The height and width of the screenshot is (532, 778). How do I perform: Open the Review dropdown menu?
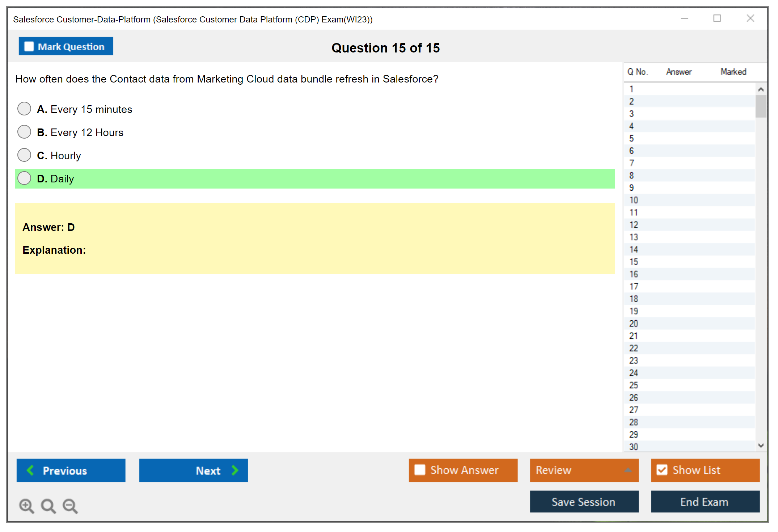pos(628,470)
